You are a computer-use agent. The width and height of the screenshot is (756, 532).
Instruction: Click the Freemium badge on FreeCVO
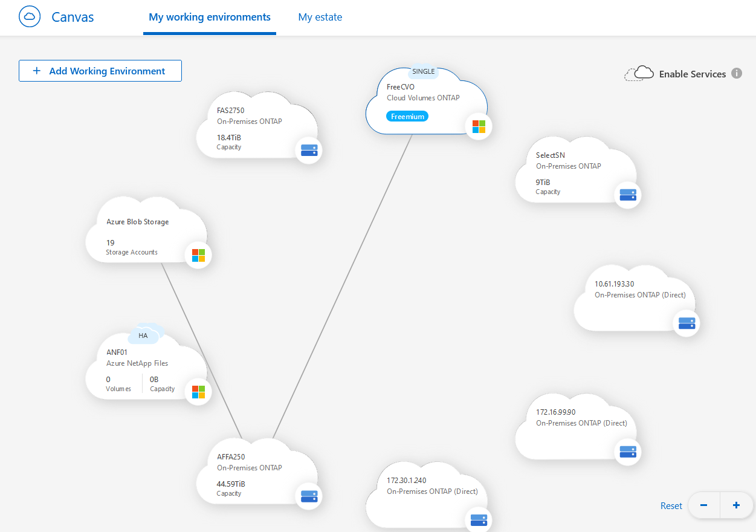(407, 116)
